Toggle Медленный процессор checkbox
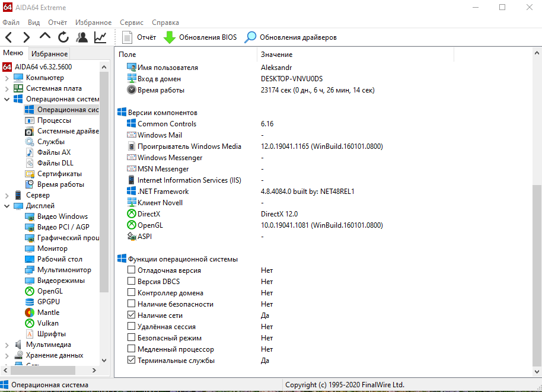The width and height of the screenshot is (542, 392). coord(132,349)
